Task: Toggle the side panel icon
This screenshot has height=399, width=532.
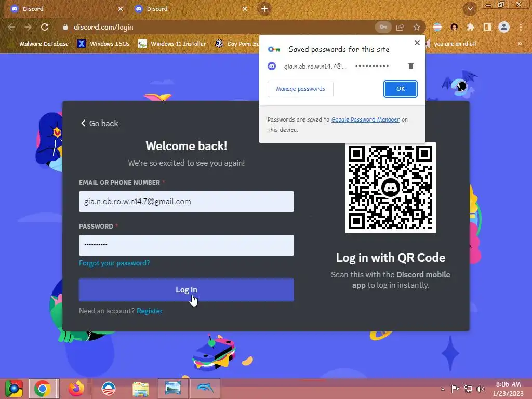Action: 487,27
